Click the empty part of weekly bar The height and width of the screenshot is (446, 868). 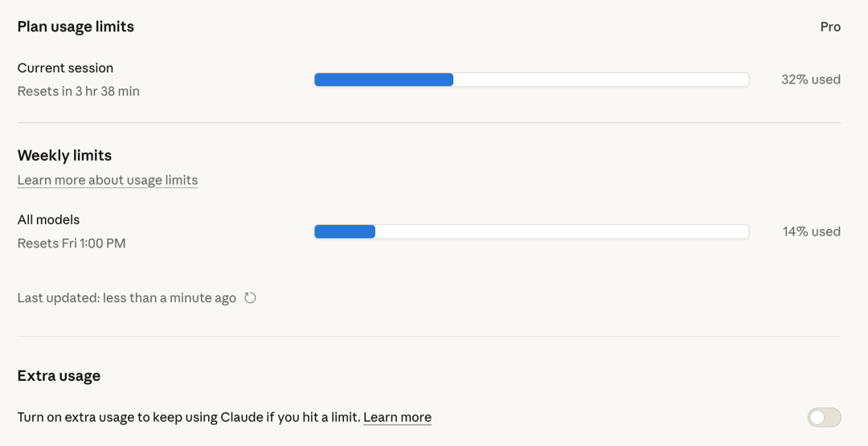click(x=563, y=231)
